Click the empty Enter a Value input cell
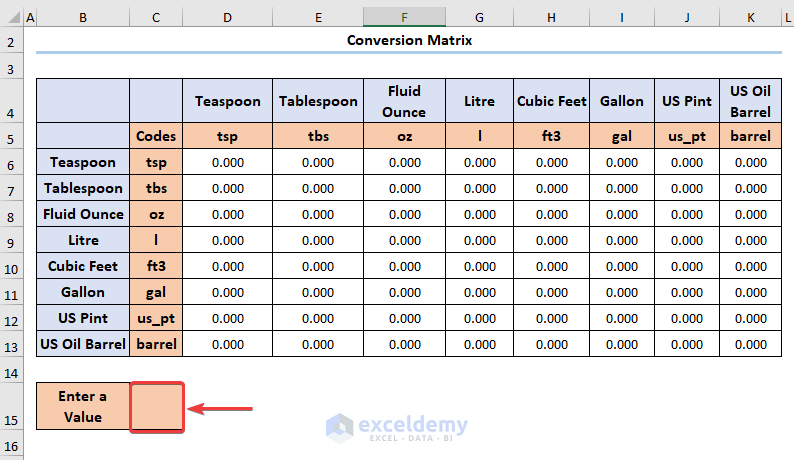The width and height of the screenshot is (794, 460). [156, 407]
